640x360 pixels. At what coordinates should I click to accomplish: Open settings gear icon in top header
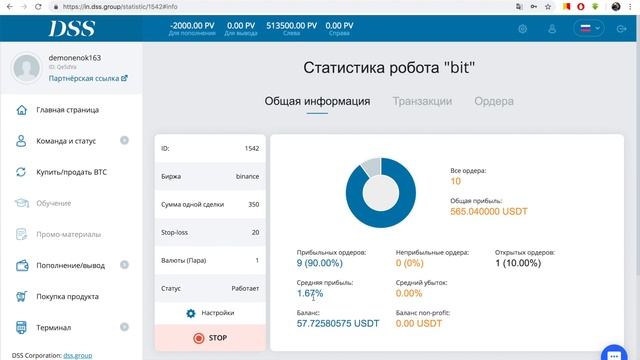[x=522, y=29]
